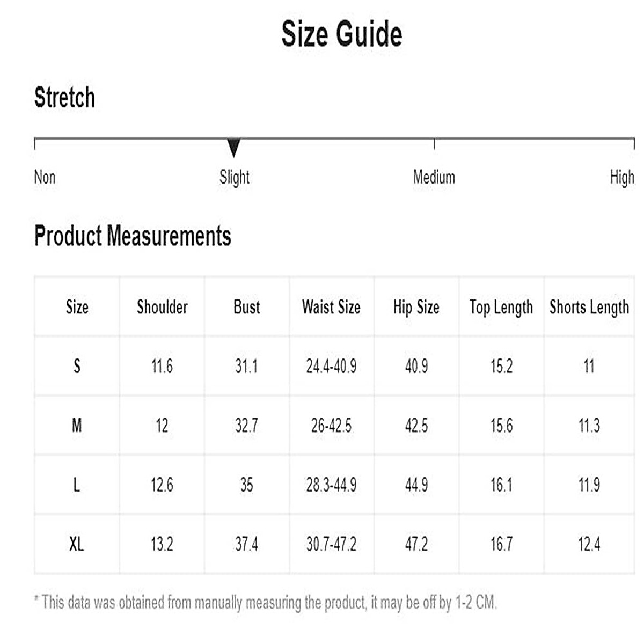Viewport: 644px width, 644px height.
Task: Select the Medium stretch label
Action: coord(434,177)
